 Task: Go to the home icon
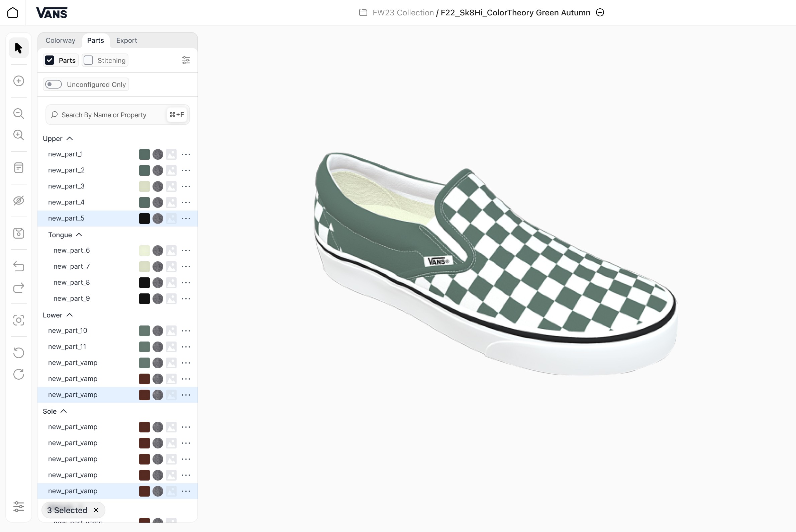[x=13, y=13]
